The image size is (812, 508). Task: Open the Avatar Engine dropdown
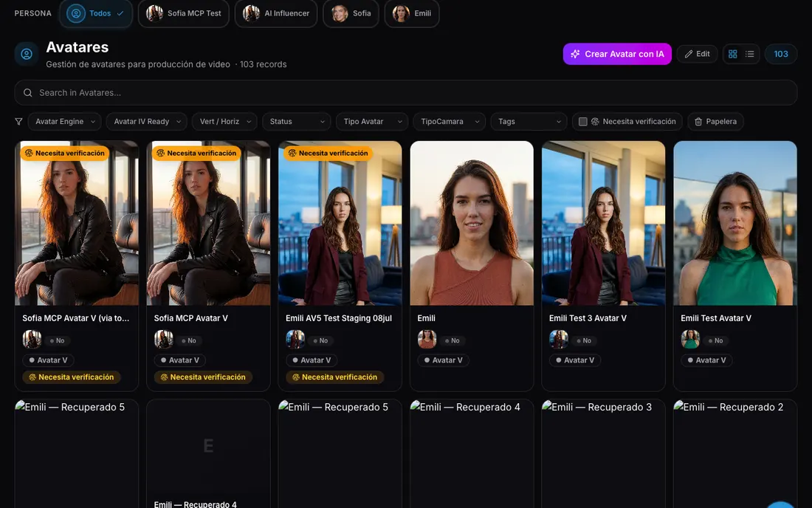pos(65,122)
